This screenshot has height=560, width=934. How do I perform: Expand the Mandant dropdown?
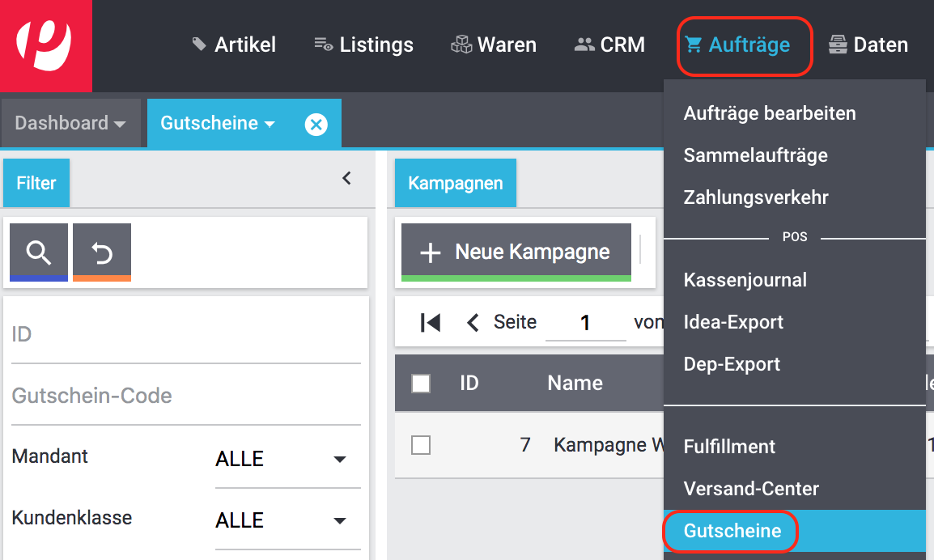[281, 460]
